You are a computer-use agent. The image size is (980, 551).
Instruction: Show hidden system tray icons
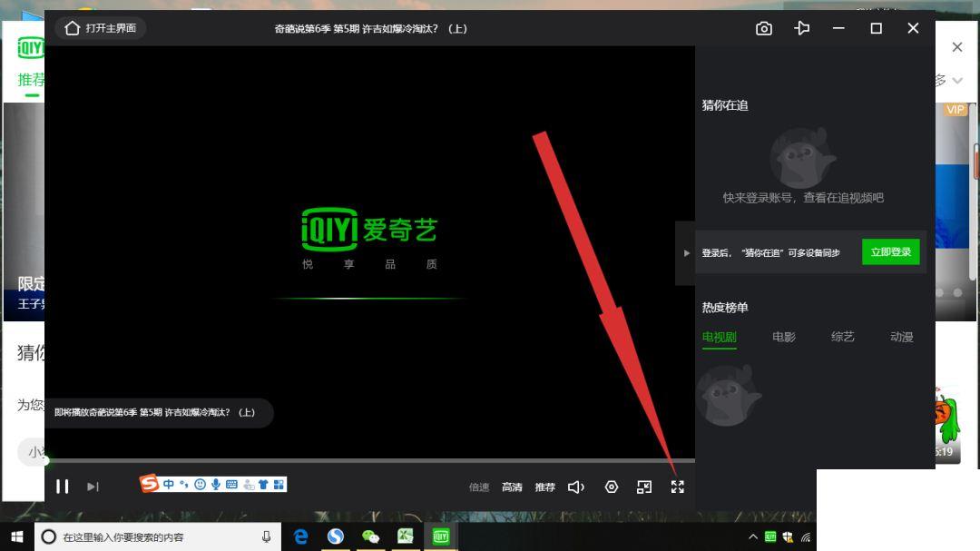tap(753, 536)
